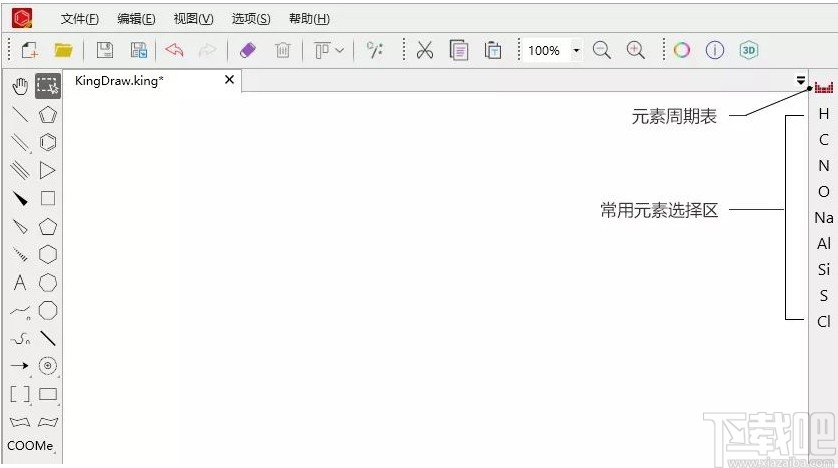This screenshot has height=468, width=838.
Task: Pick the octagon ring template
Action: click(48, 310)
